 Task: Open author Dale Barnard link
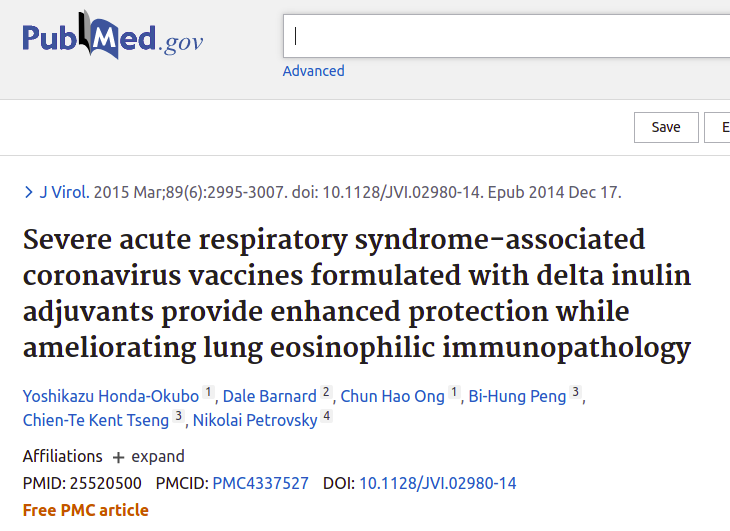270,396
